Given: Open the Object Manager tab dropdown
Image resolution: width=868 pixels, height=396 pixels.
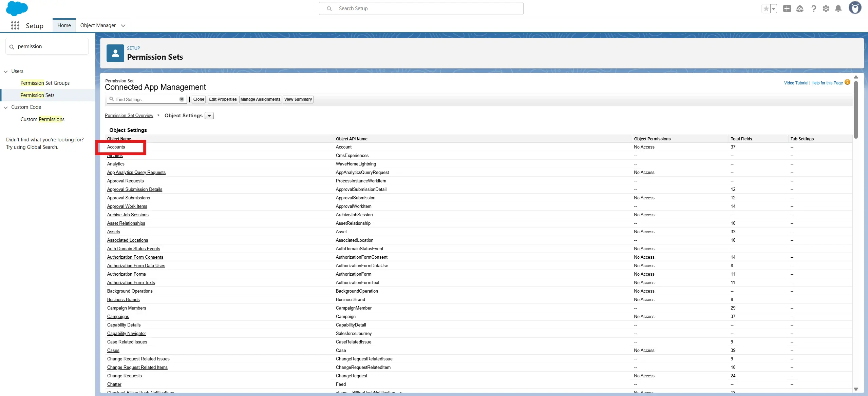Looking at the screenshot, I should tap(123, 26).
